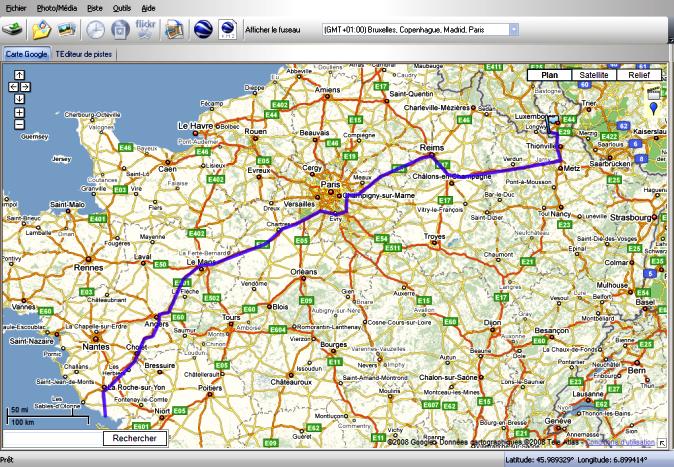Viewport: 674px width, 467px height.
Task: Click the Latitude coordinate in status bar
Action: click(539, 460)
